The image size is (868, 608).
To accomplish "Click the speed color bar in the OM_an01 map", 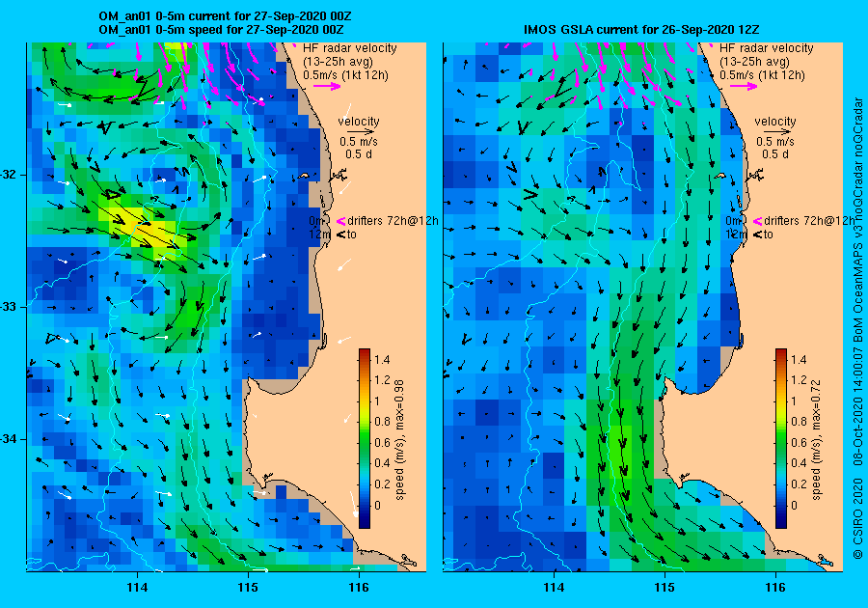I will coord(365,438).
